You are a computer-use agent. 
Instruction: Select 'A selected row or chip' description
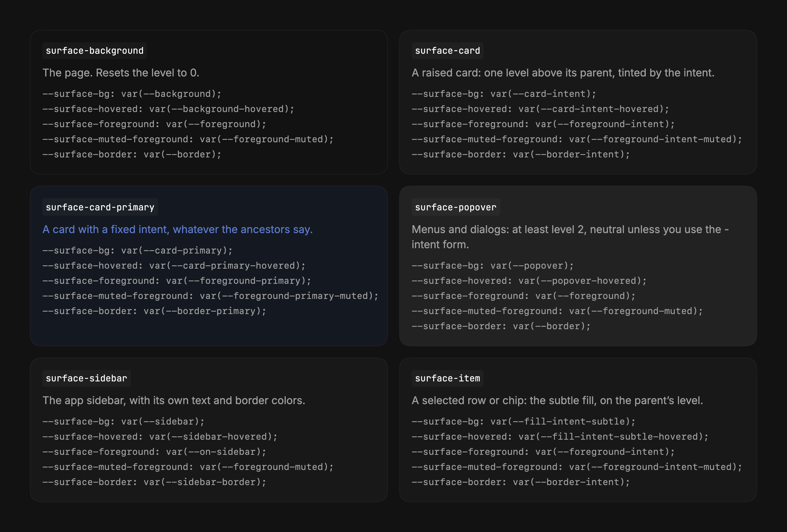tap(557, 401)
